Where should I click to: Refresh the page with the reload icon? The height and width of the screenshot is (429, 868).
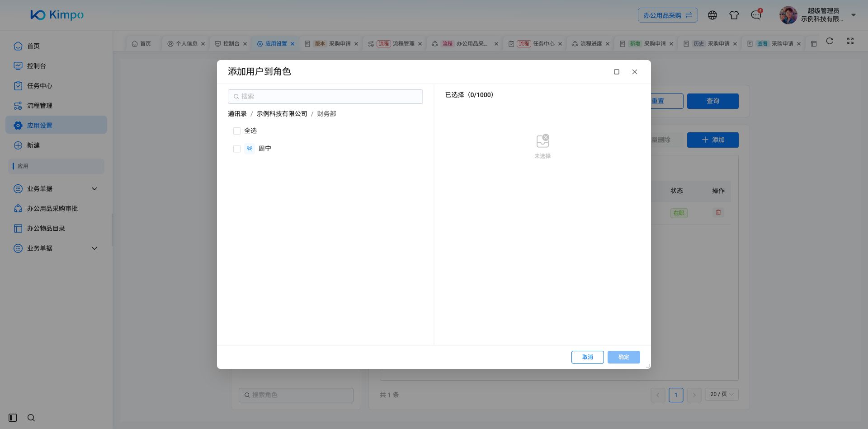[829, 41]
